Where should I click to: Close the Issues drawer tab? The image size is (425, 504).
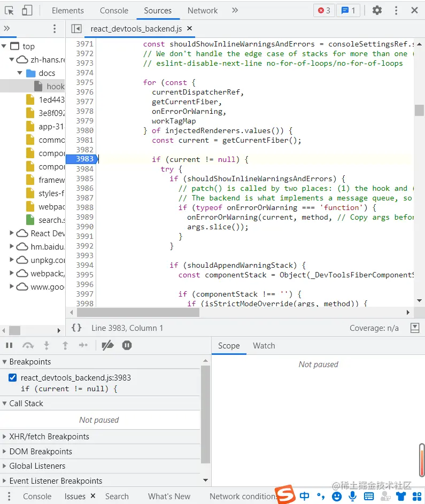click(x=93, y=496)
